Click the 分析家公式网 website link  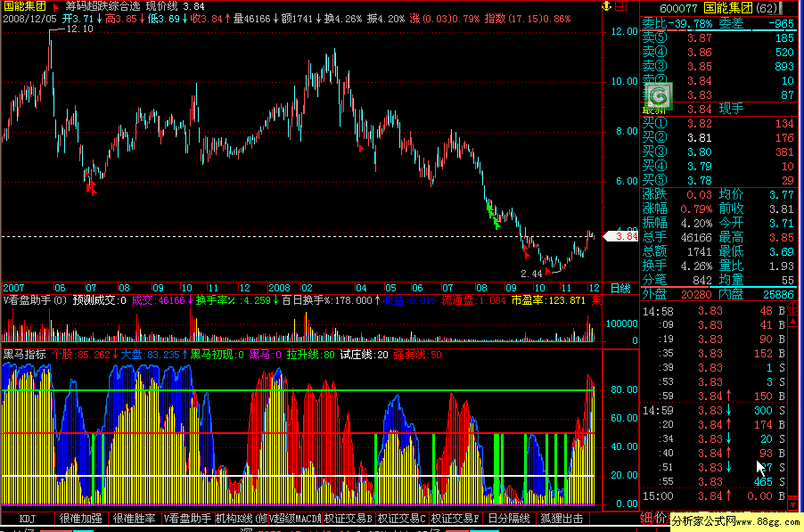click(737, 521)
